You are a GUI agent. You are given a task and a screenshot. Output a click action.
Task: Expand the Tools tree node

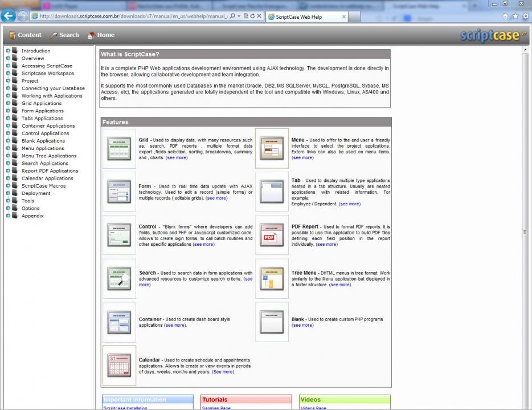(8, 200)
